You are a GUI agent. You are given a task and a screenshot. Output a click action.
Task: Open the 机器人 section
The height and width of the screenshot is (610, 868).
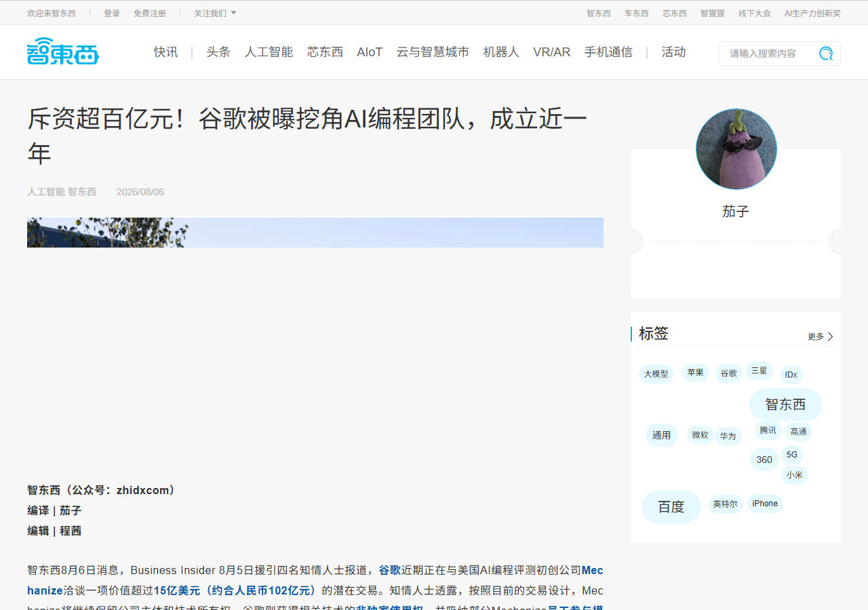[501, 52]
